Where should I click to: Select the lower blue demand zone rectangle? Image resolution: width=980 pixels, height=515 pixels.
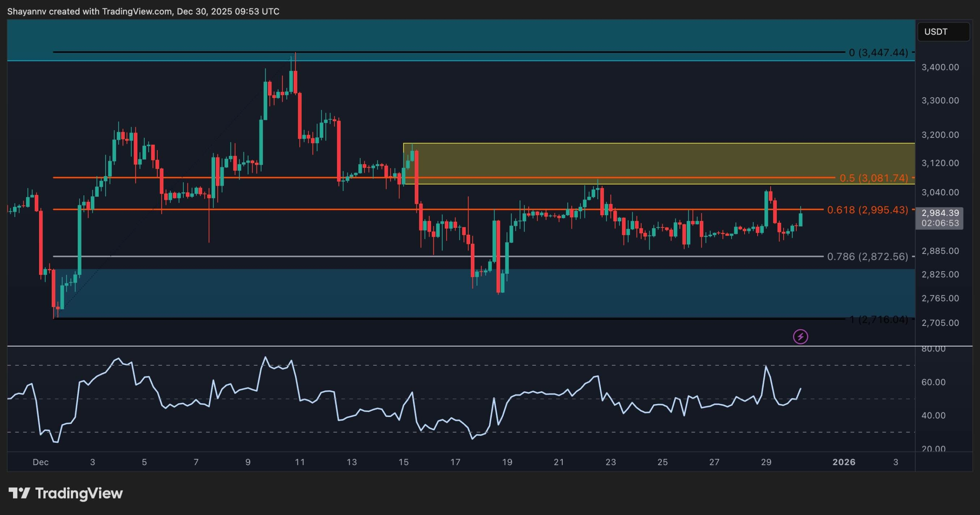click(651, 293)
